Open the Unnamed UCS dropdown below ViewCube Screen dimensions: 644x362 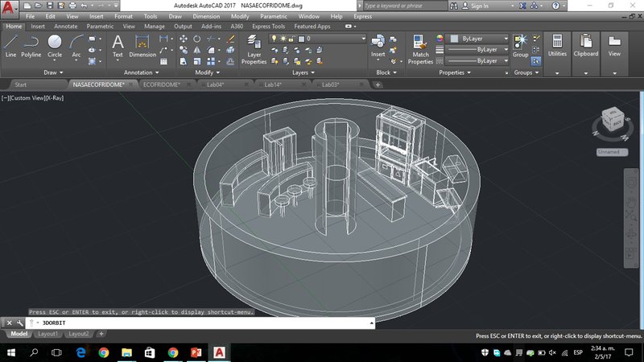point(612,150)
